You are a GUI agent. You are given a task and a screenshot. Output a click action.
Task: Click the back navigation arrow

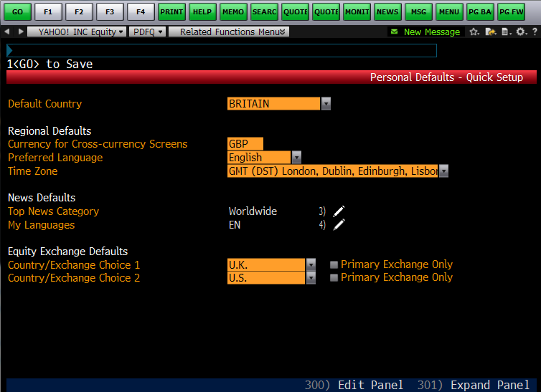click(x=7, y=32)
